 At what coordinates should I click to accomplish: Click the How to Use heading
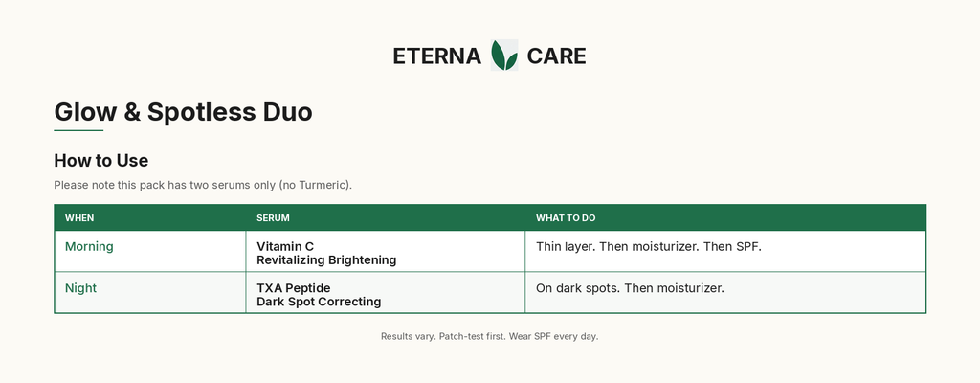[x=101, y=160]
